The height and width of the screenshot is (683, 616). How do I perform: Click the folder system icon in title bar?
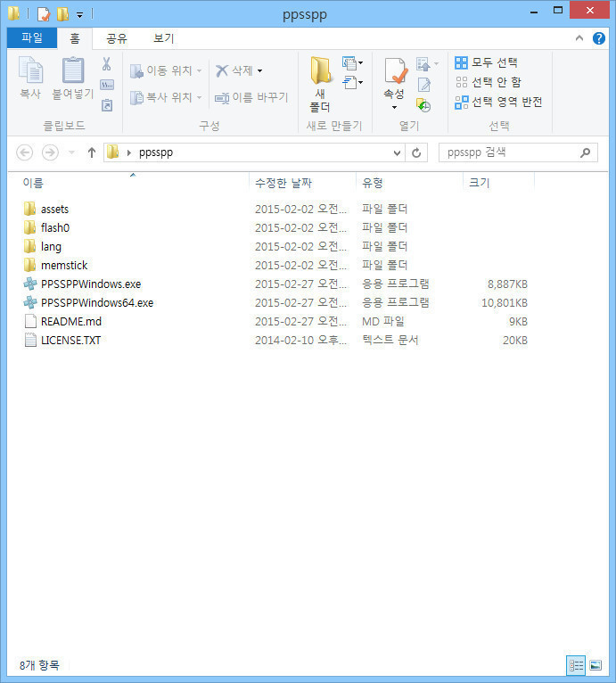[13, 13]
